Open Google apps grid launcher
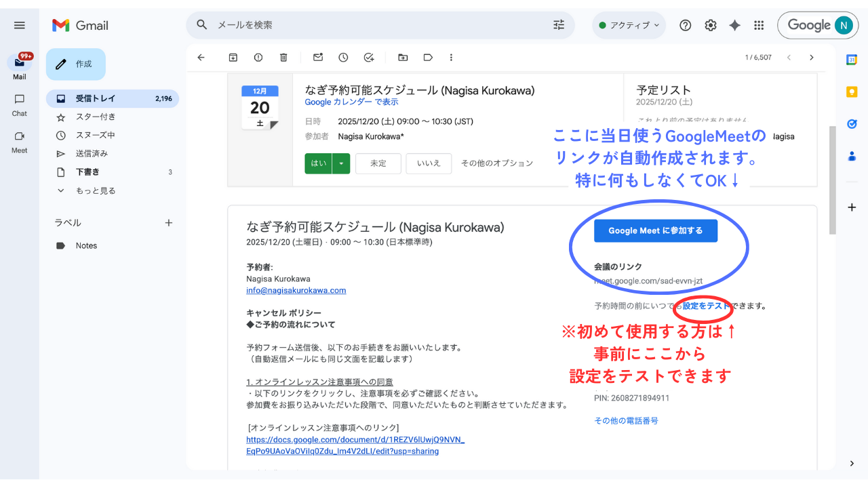The width and height of the screenshot is (868, 488). click(x=759, y=25)
